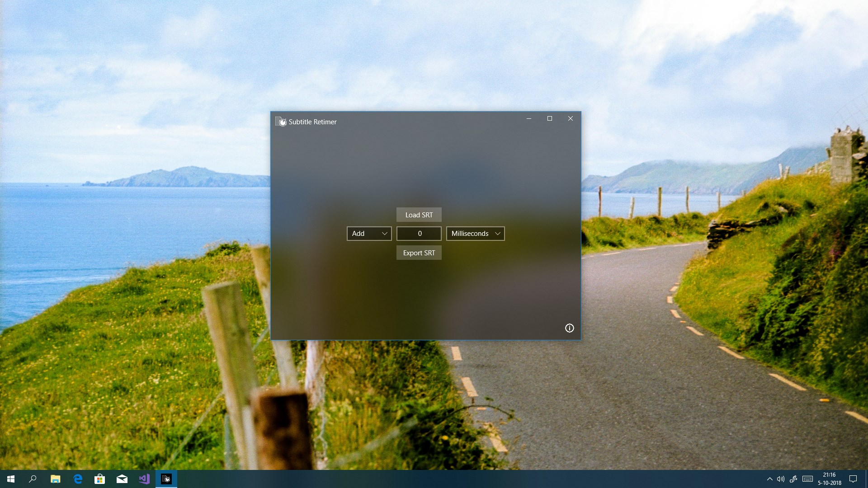Click the Subtitle Retimer app icon in title bar
Image resolution: width=868 pixels, height=488 pixels.
click(x=281, y=122)
